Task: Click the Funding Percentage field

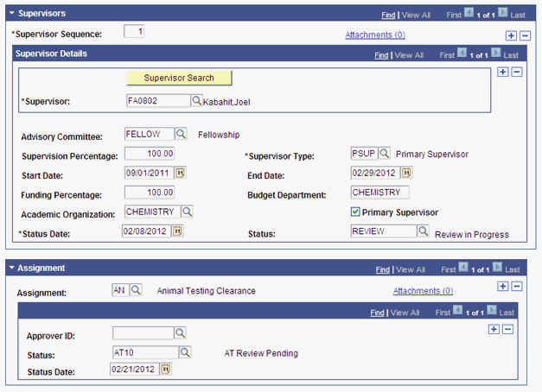Action: click(x=150, y=192)
